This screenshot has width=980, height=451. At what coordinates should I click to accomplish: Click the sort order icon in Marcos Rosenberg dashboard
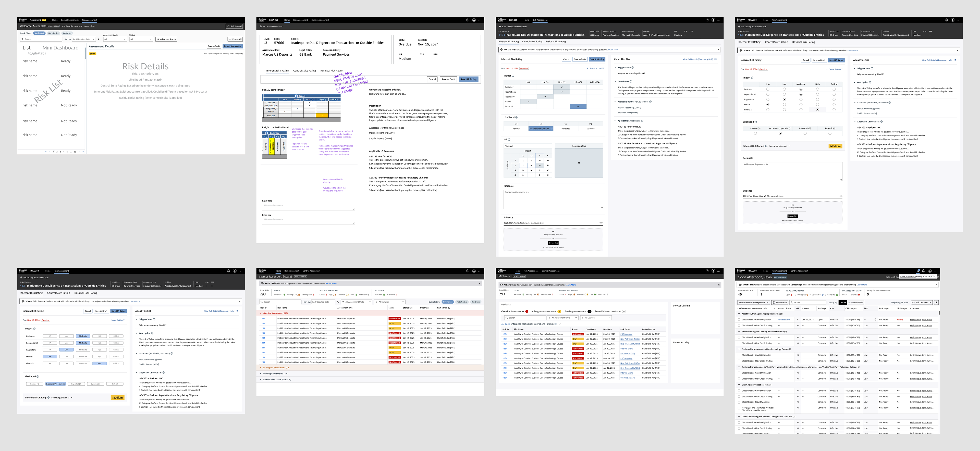tap(338, 302)
